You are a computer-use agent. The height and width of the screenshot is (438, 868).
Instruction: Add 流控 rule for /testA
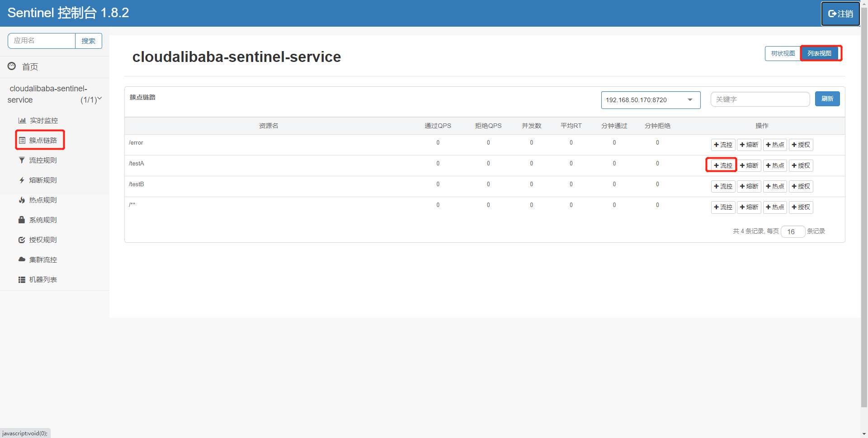pos(723,165)
